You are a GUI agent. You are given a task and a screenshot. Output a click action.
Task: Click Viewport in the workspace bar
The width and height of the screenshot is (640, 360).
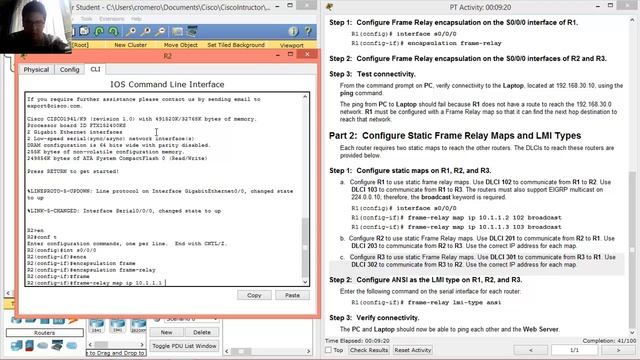(x=291, y=45)
